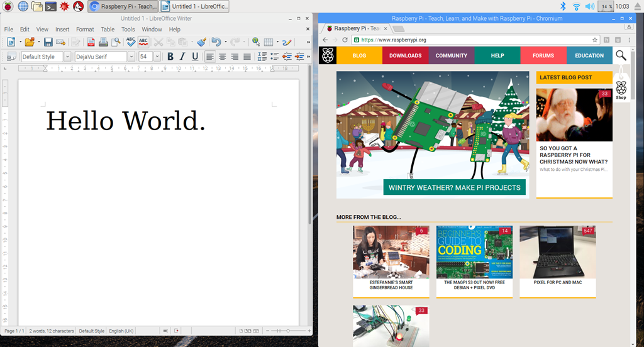Open the font name dropdown list
This screenshot has width=644, height=347.
131,57
